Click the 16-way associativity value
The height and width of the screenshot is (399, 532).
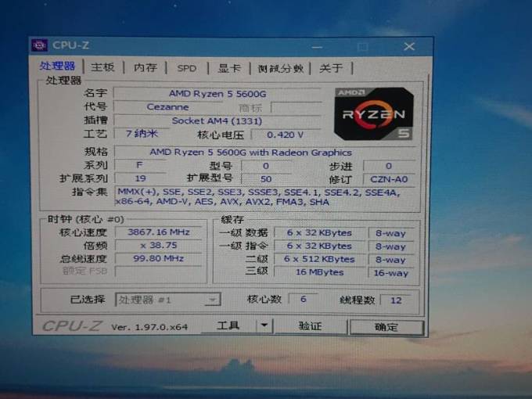point(391,273)
